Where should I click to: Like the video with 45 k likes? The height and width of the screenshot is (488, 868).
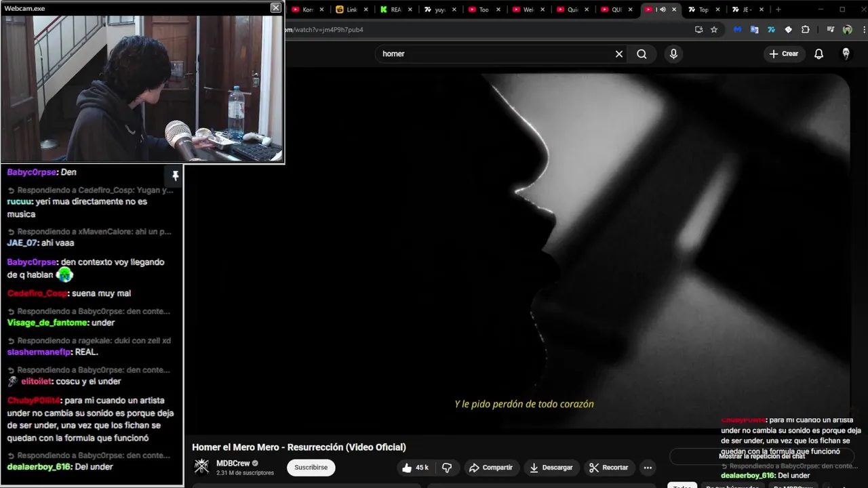click(415, 468)
